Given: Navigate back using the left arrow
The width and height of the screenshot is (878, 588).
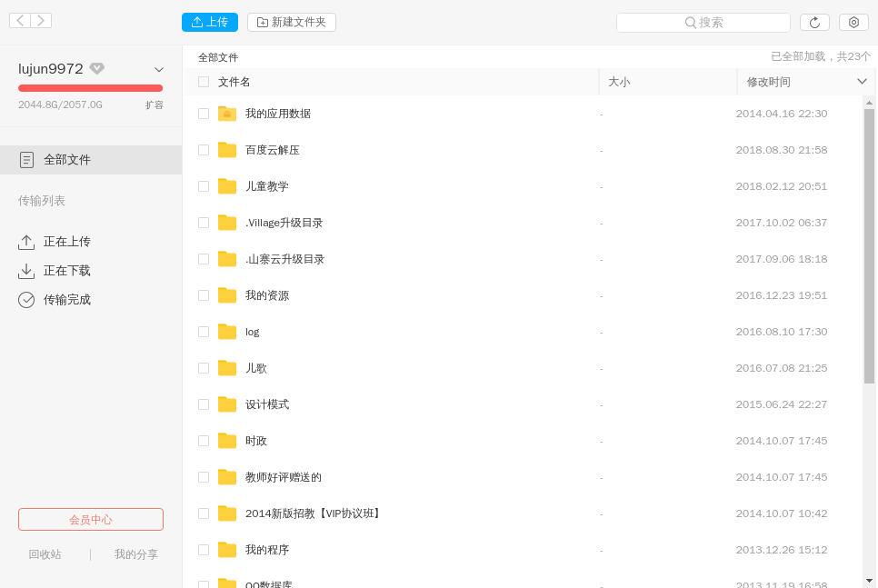Looking at the screenshot, I should tap(18, 19).
